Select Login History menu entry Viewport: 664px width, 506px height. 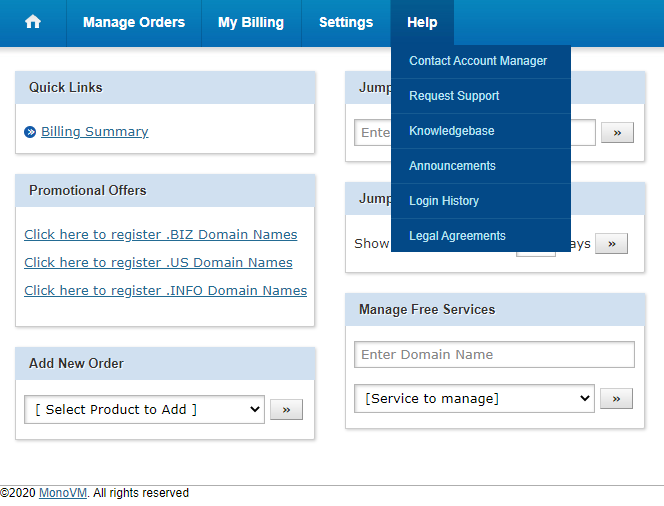(x=444, y=201)
